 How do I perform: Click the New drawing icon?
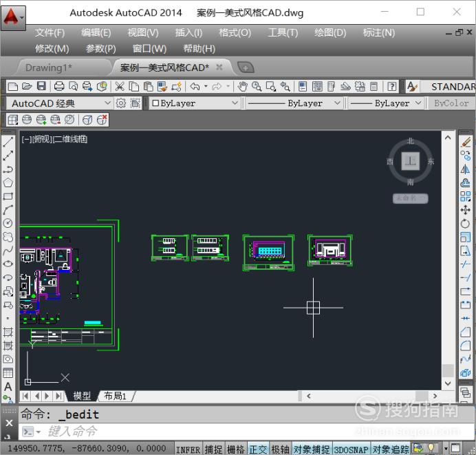[12, 87]
